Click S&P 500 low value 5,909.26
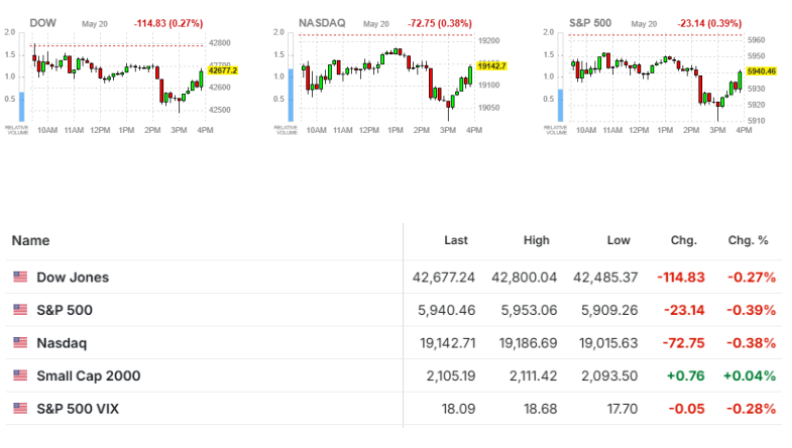Viewport: 792px width, 448px height. pos(609,310)
